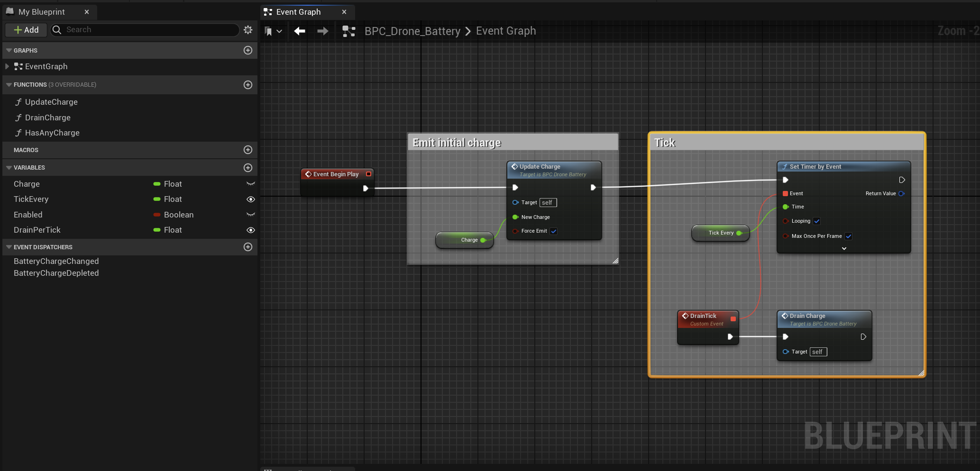The image size is (980, 471).
Task: Select BatteryChargeDepleted dispatcher
Action: click(x=56, y=273)
